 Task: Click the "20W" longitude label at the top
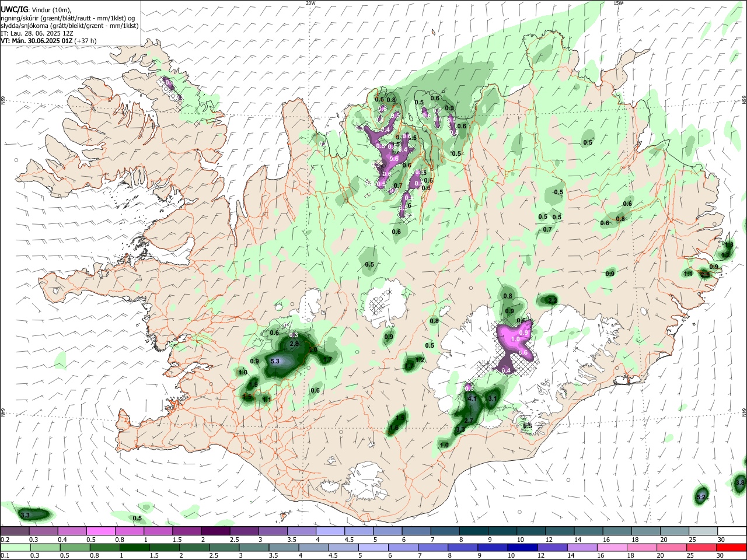(x=310, y=3)
